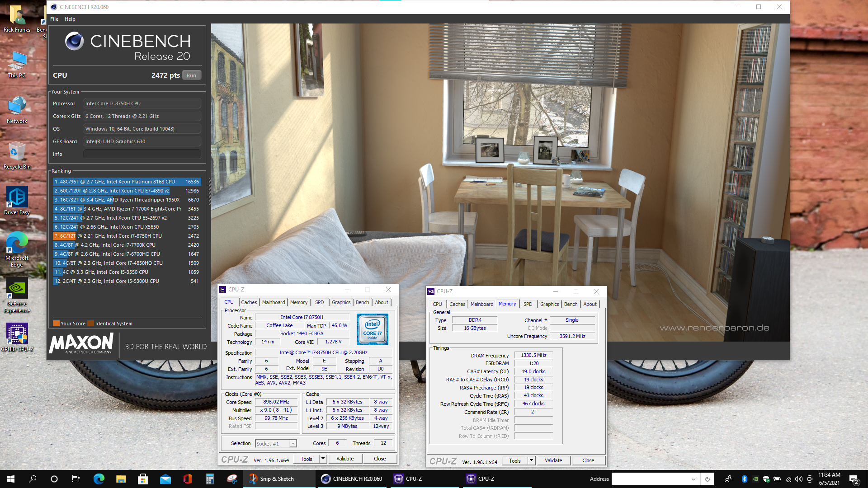Image resolution: width=868 pixels, height=488 pixels.
Task: Open Memory tab in left CPU-Z
Action: (299, 302)
